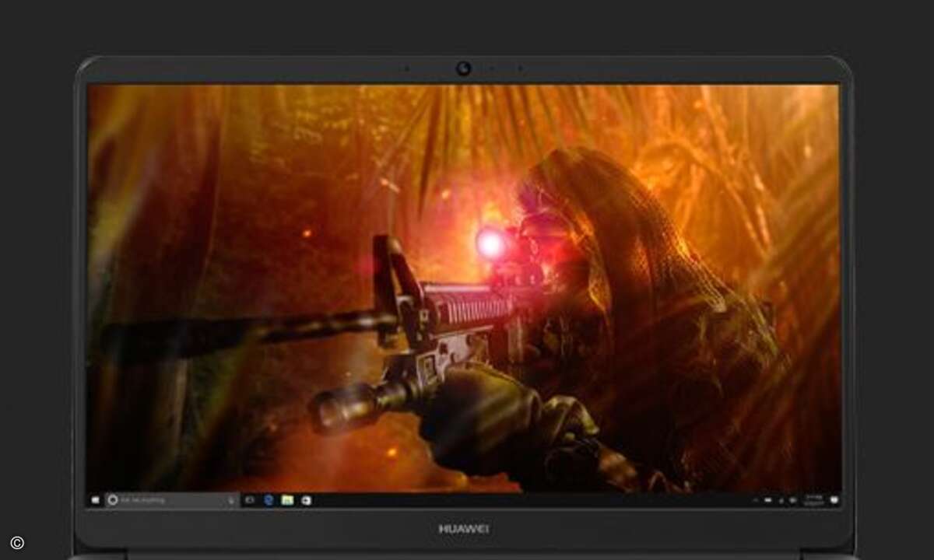Open the volume tray icon
The image size is (934, 560).
click(x=792, y=500)
